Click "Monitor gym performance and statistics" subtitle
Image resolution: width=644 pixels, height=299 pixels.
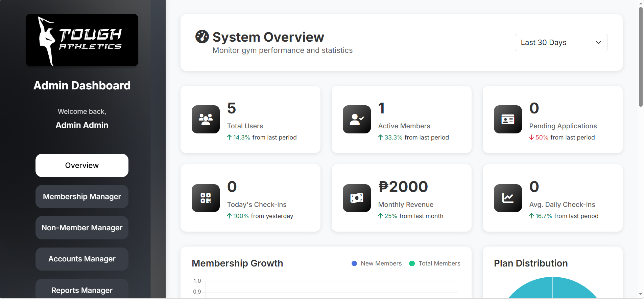point(283,50)
